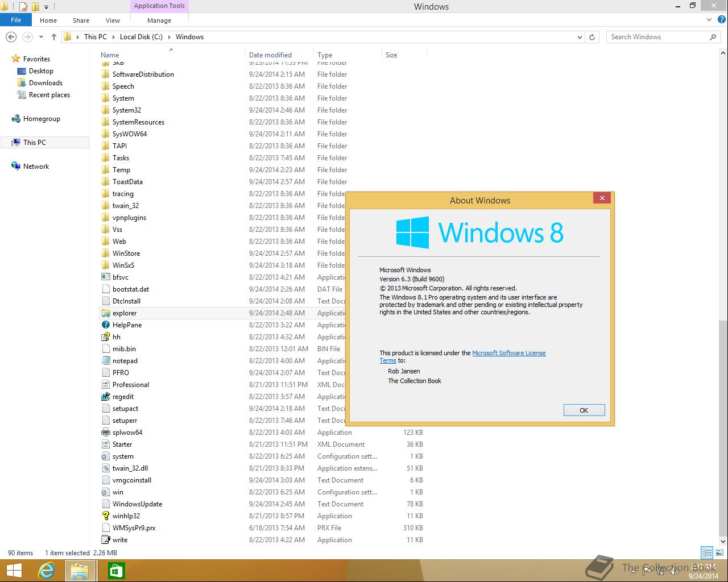Select Downloads in Favorites
Image resolution: width=728 pixels, height=582 pixels.
[45, 83]
